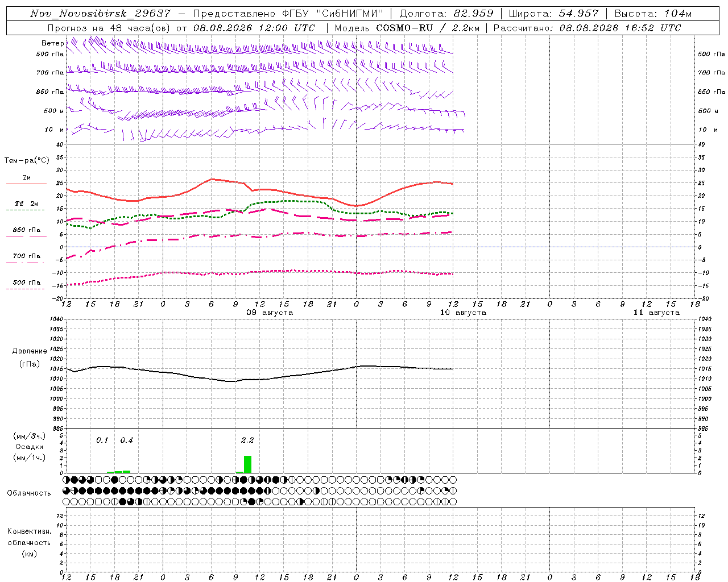Click the tallest green precipitation bar
The image size is (728, 582).
point(247,464)
